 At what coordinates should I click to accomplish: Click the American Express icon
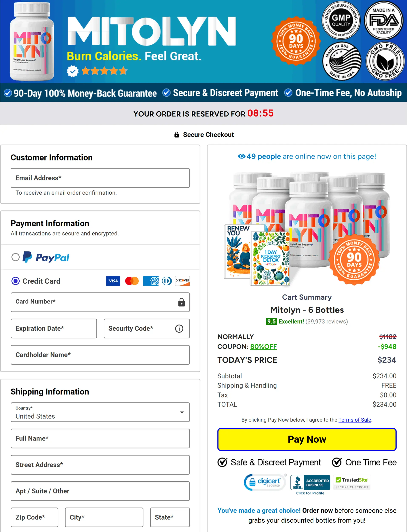point(151,281)
